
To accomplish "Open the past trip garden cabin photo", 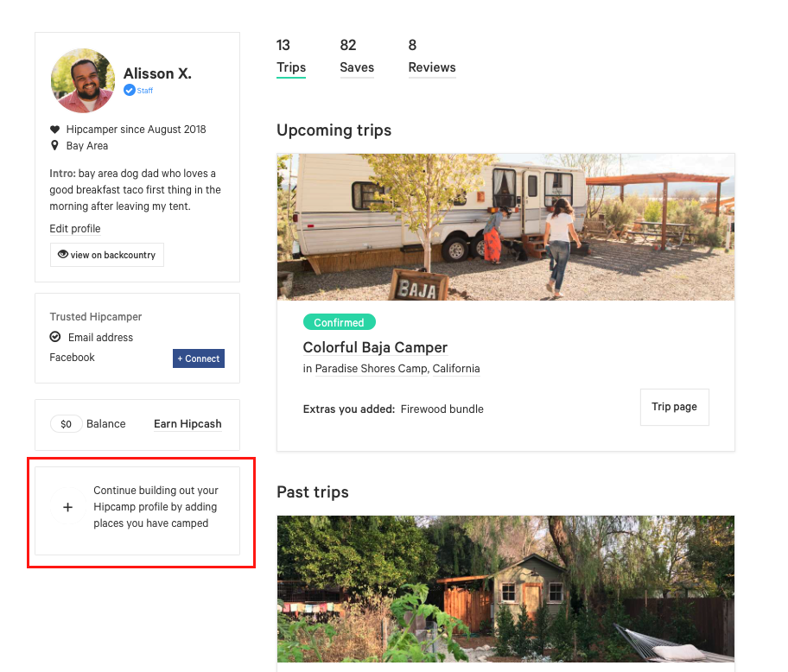I will tap(505, 592).
